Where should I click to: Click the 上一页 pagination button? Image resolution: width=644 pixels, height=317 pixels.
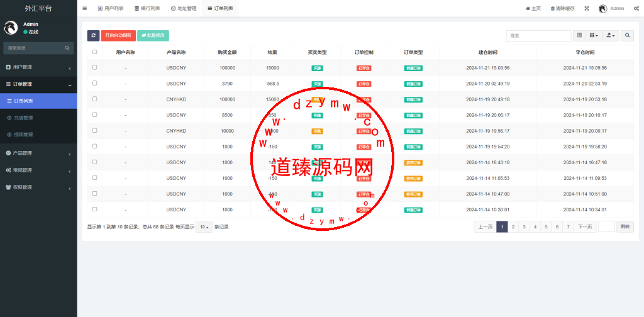point(485,226)
